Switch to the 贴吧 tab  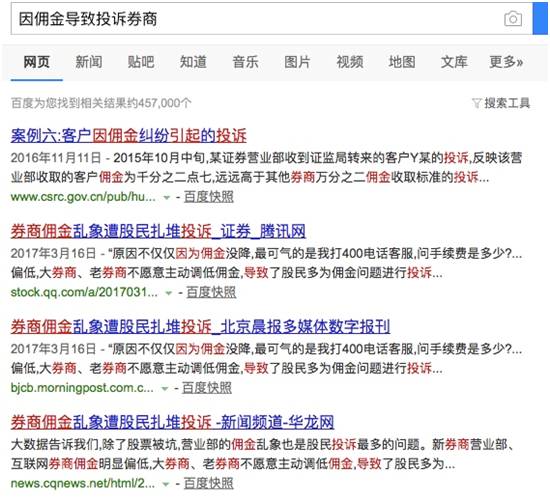click(x=141, y=62)
